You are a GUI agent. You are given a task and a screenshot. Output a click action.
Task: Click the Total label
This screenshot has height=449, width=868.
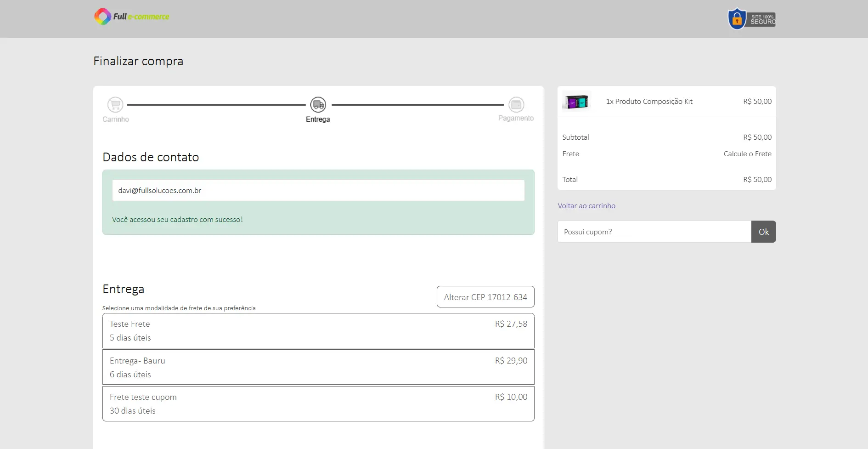(570, 180)
